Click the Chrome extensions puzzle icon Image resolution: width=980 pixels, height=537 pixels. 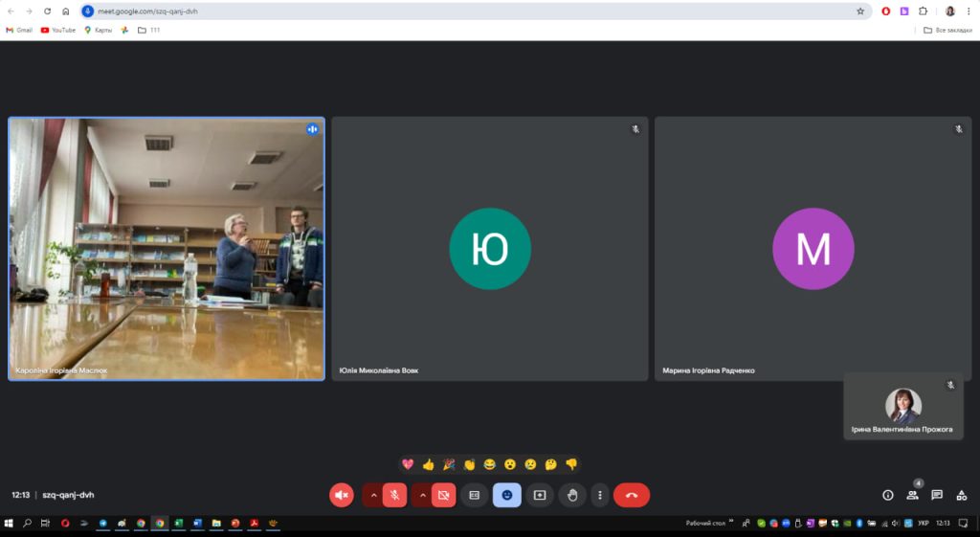pyautogui.click(x=923, y=11)
